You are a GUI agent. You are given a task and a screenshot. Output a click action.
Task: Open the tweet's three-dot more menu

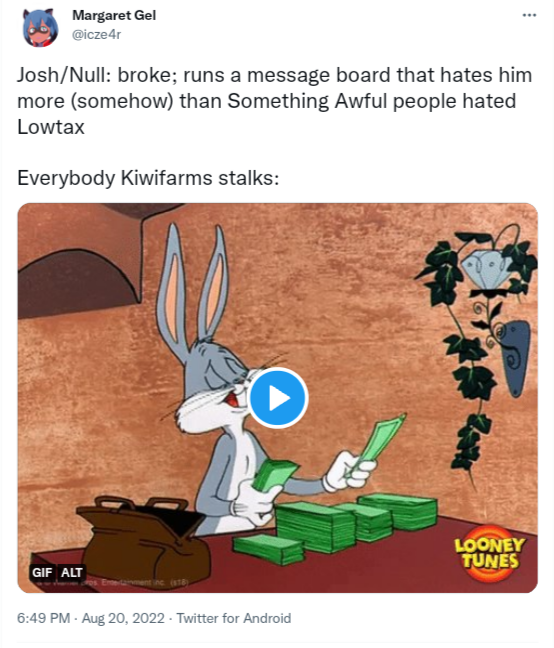(x=529, y=15)
